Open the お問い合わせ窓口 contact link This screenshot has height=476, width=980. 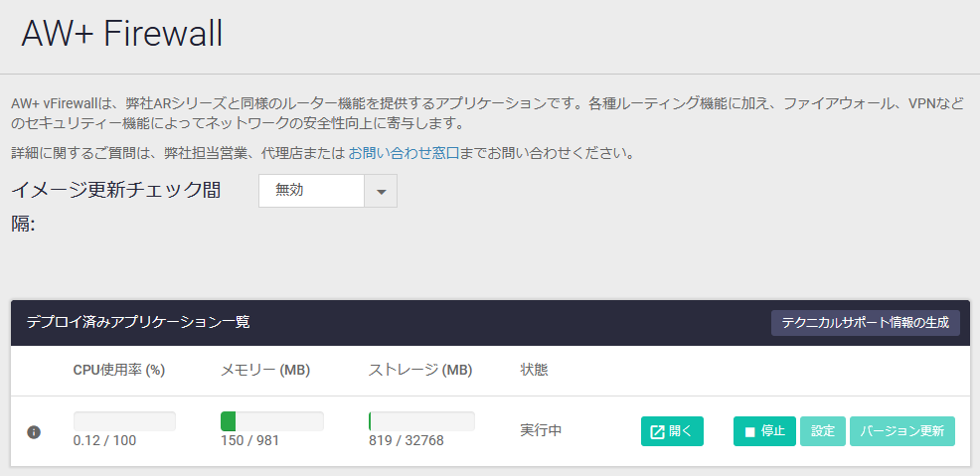[404, 153]
